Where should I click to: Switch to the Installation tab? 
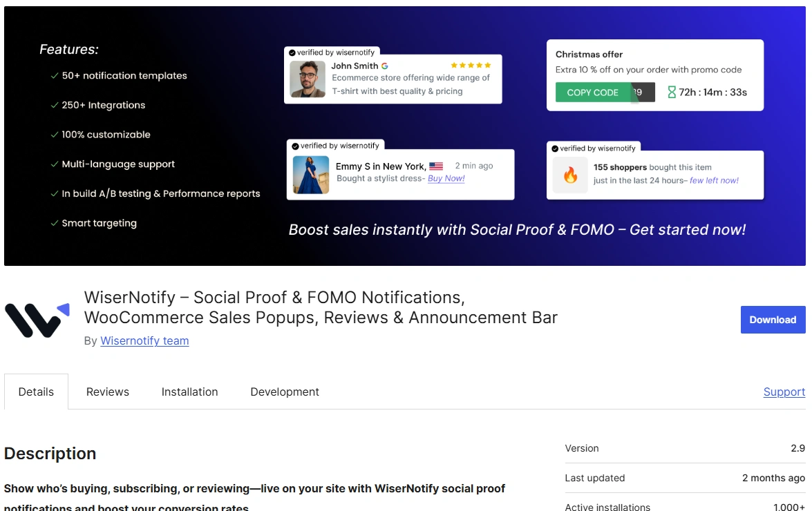pyautogui.click(x=189, y=392)
